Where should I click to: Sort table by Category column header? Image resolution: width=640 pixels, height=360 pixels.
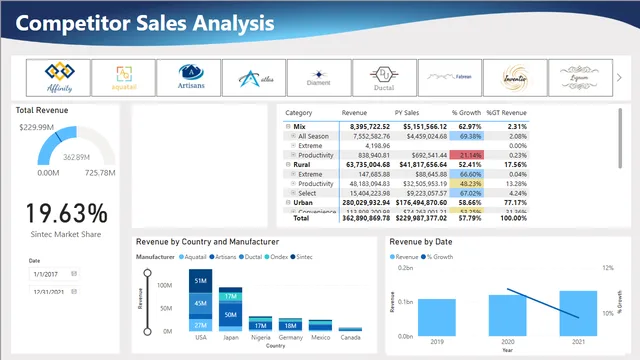click(298, 113)
